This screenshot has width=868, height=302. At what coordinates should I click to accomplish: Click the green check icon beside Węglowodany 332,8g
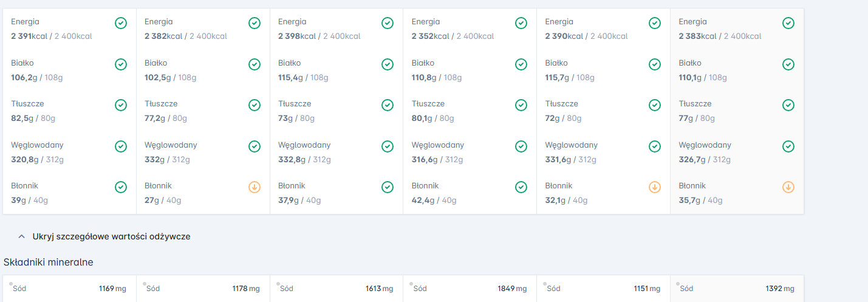tap(388, 146)
